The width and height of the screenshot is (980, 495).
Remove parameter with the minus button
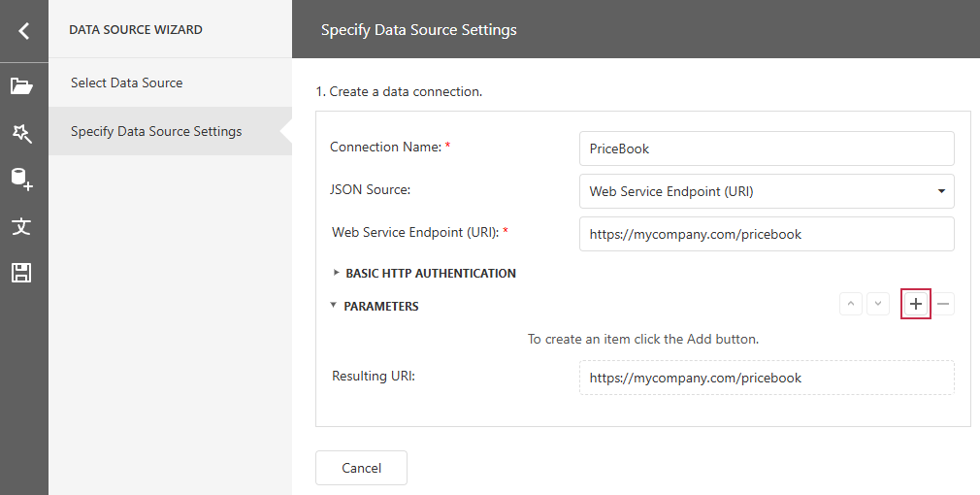click(x=943, y=304)
